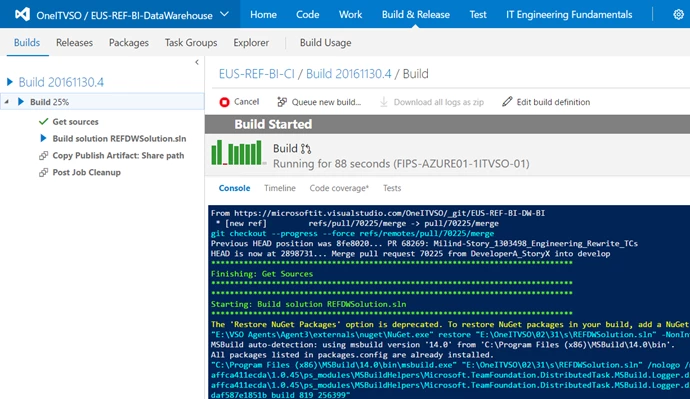The image size is (690, 399).
Task: Open IT Engineering Fundamentals hub
Action: 569,15
